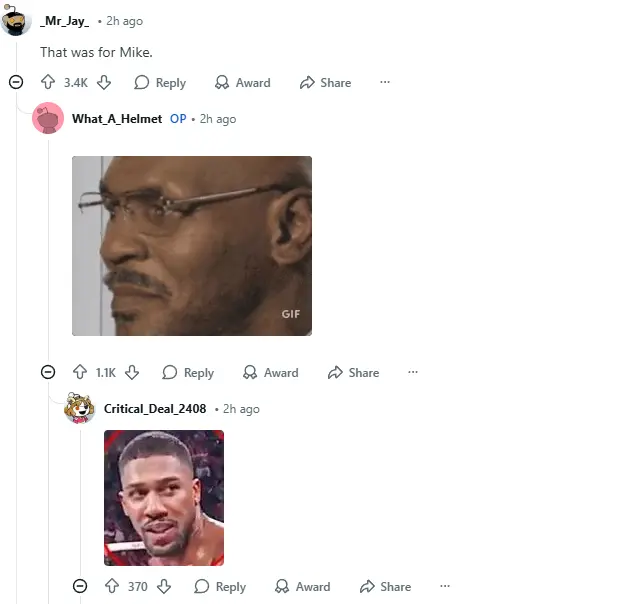This screenshot has height=604, width=620.
Task: Downvote What_A_Helmet's GIF comment
Action: 132,372
